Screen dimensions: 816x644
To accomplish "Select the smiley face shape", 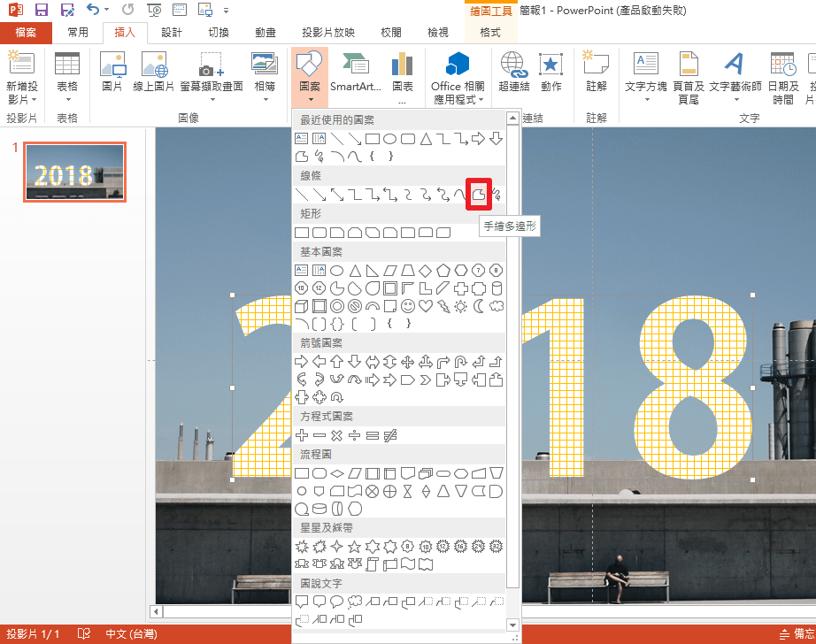I will pos(408,306).
